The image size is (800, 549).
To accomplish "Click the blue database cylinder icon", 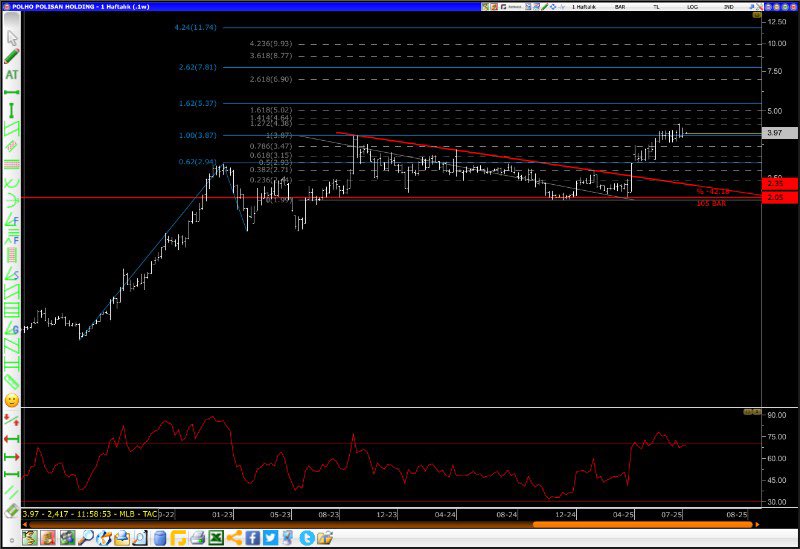I will click(x=160, y=538).
